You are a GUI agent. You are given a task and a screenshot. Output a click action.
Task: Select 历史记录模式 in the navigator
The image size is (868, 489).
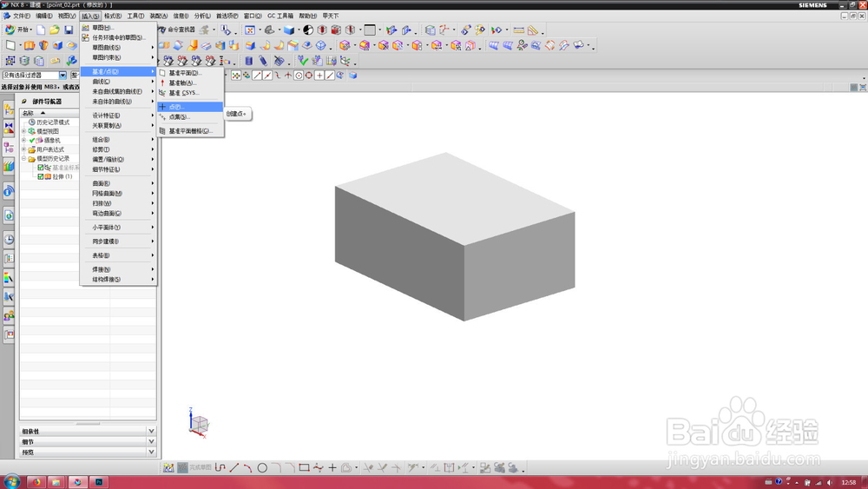point(53,122)
